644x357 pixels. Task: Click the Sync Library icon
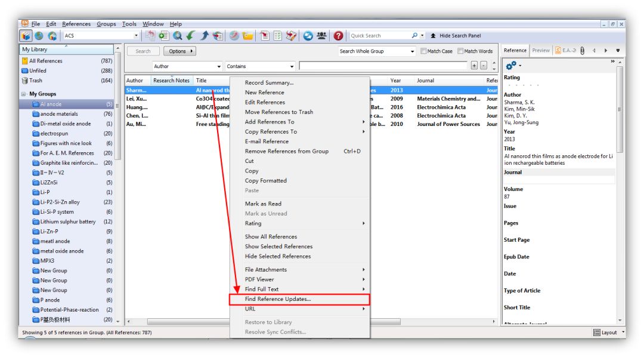tap(308, 36)
